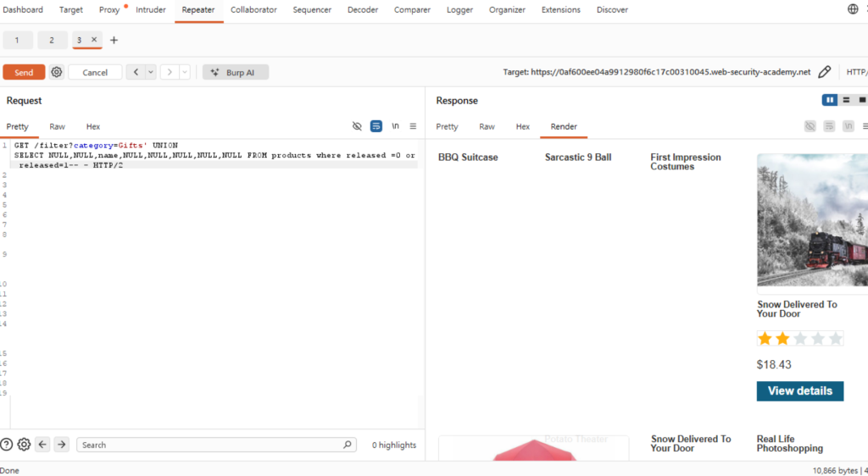The width and height of the screenshot is (868, 476).
Task: Toggle line wrap in Response panel
Action: click(x=829, y=126)
